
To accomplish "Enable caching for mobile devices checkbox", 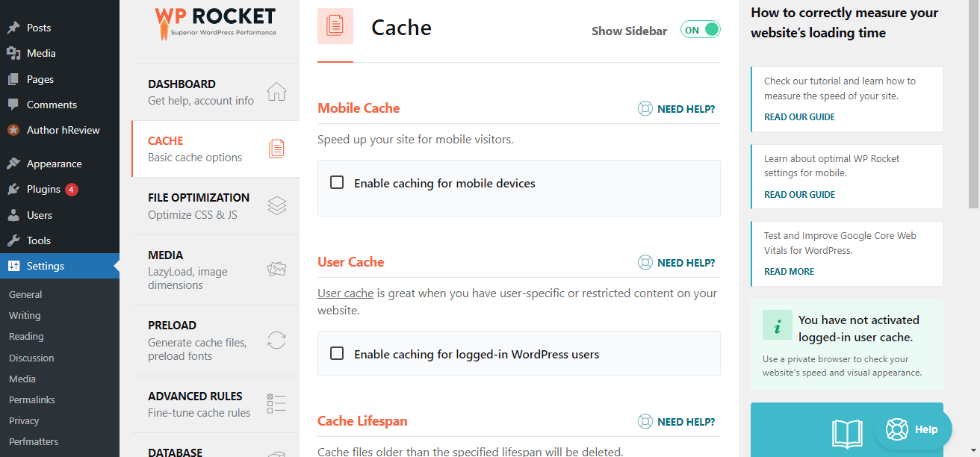I will [337, 182].
